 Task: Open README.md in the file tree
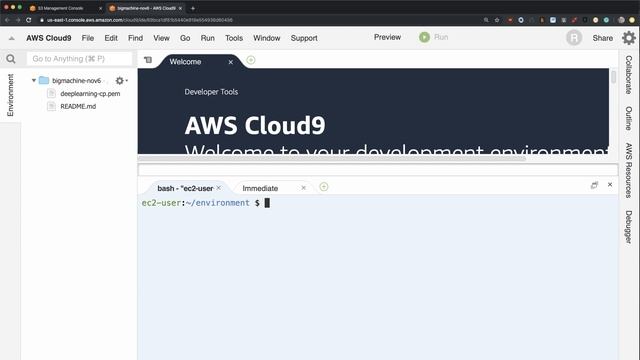[x=78, y=107]
